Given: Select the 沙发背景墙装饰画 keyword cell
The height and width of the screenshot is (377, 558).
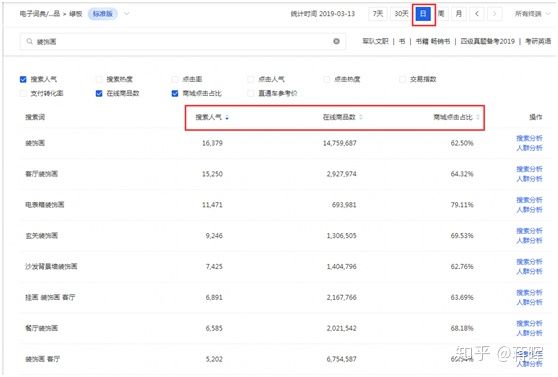Looking at the screenshot, I should coord(51,267).
